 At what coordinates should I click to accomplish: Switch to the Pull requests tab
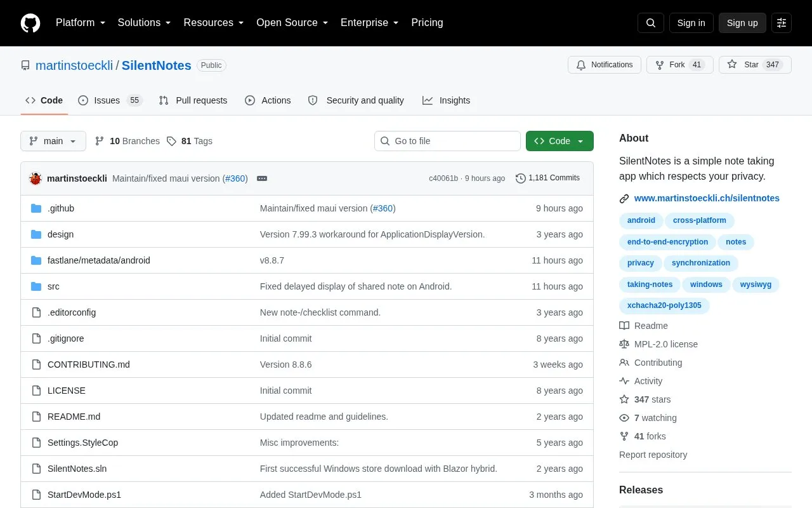point(193,100)
